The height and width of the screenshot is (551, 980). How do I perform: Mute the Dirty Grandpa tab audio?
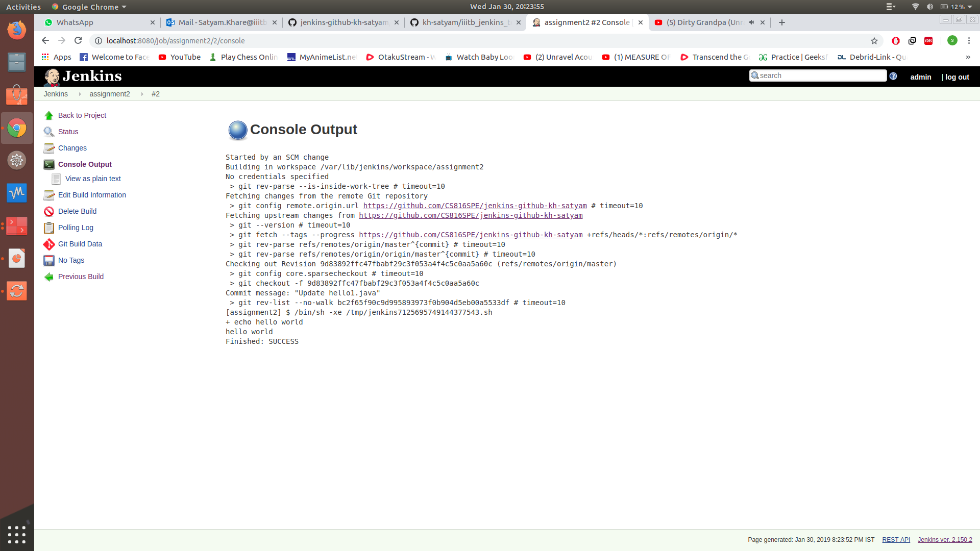point(751,22)
